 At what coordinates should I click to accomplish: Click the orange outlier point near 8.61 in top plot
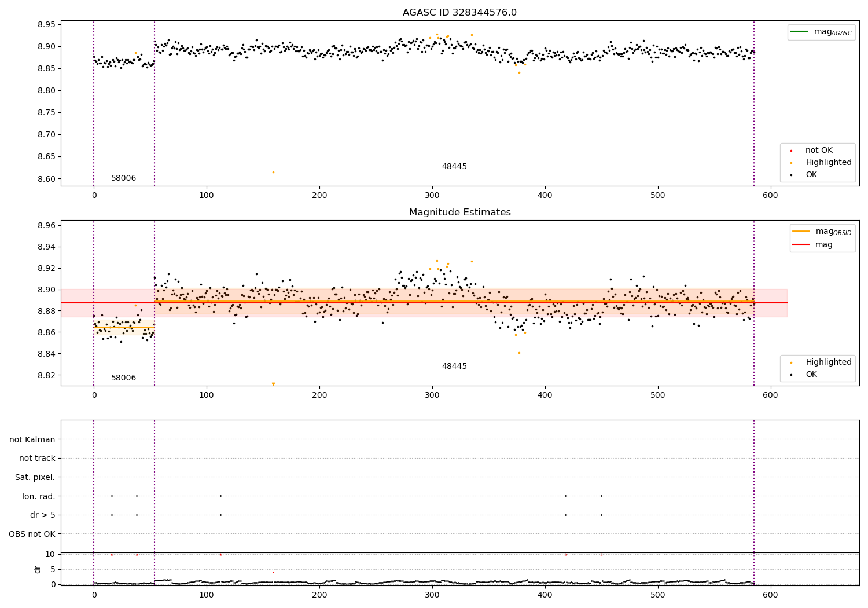(x=273, y=172)
